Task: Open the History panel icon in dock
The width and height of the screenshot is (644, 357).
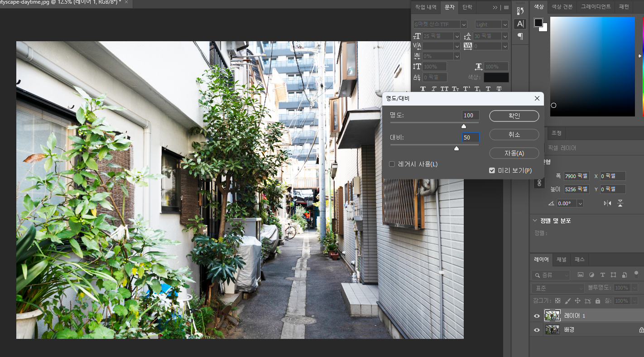Action: 520,11
